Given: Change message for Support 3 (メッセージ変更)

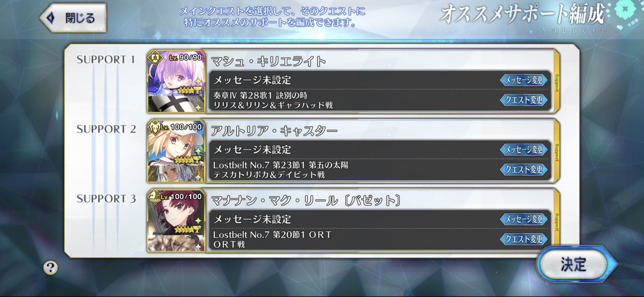Looking at the screenshot, I should point(524,219).
